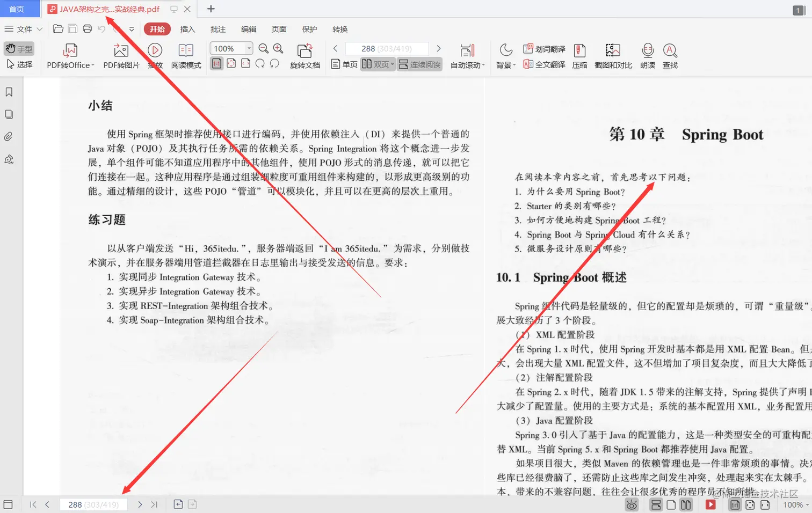This screenshot has width=812, height=513.
Task: Start 自动滚动 automatic scrolling
Action: [x=467, y=56]
